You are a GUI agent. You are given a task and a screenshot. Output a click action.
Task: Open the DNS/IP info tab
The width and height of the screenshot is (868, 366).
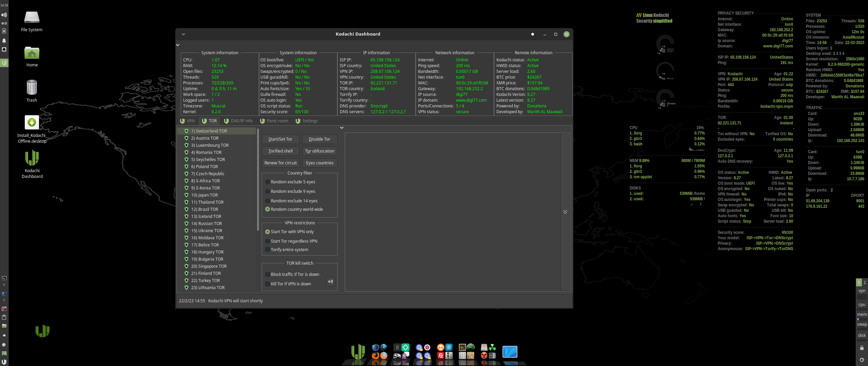click(x=238, y=121)
